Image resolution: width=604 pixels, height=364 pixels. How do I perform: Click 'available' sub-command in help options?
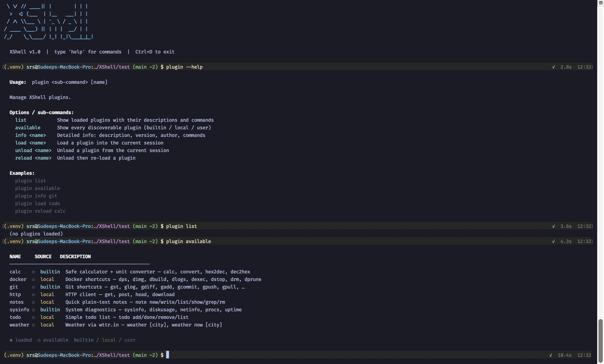[28, 128]
